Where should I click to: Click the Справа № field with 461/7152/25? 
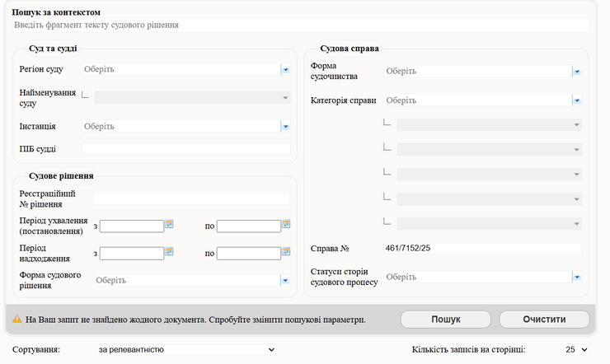pyautogui.click(x=482, y=248)
